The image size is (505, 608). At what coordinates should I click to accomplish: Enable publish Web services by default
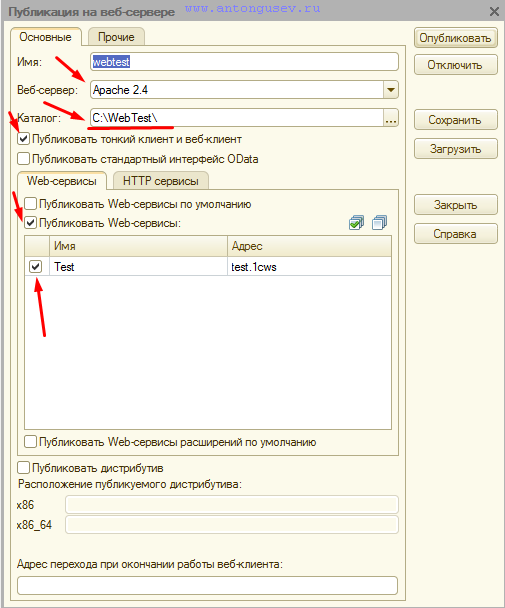[31, 204]
